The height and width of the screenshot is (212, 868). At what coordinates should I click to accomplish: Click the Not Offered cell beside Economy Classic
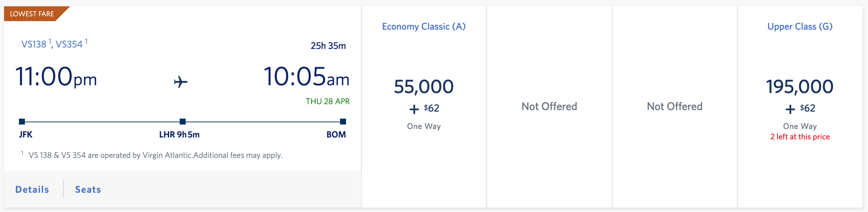coord(549,107)
